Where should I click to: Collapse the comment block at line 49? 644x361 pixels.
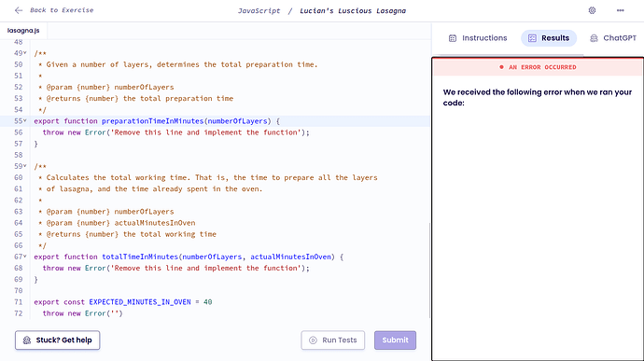pos(25,52)
